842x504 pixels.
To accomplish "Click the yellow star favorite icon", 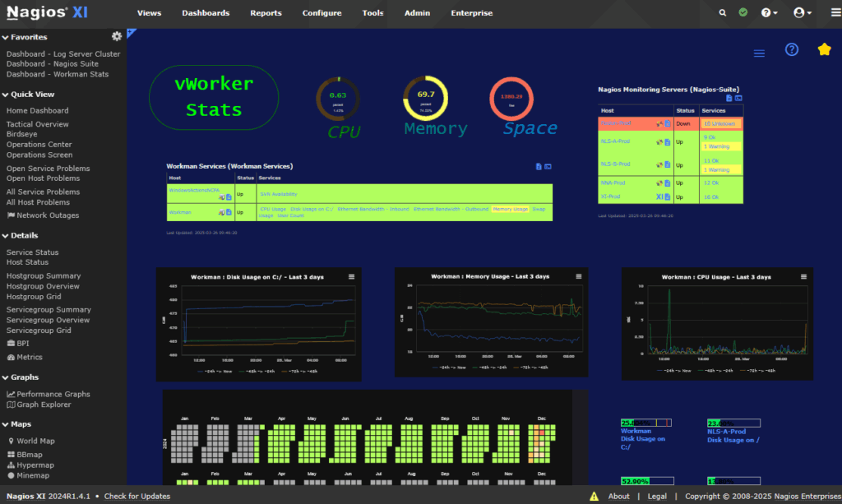I will [x=824, y=50].
